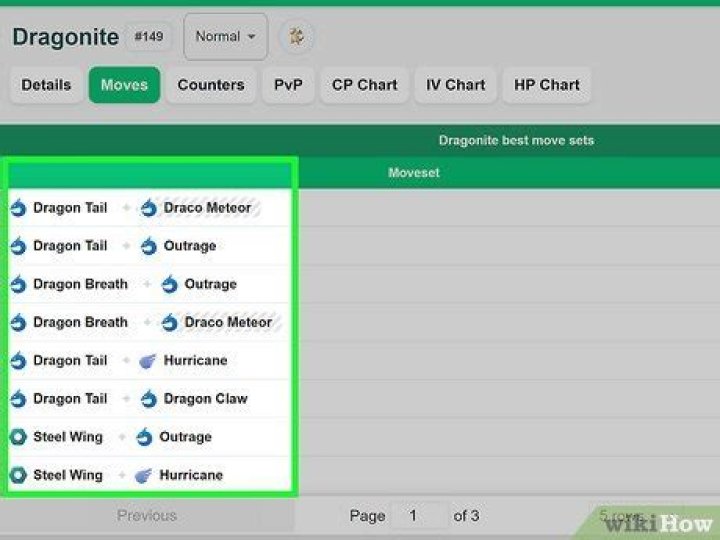Viewport: 720px width, 540px height.
Task: Click the dragon icon before Outrage in Dragon Tail row
Action: tap(149, 247)
